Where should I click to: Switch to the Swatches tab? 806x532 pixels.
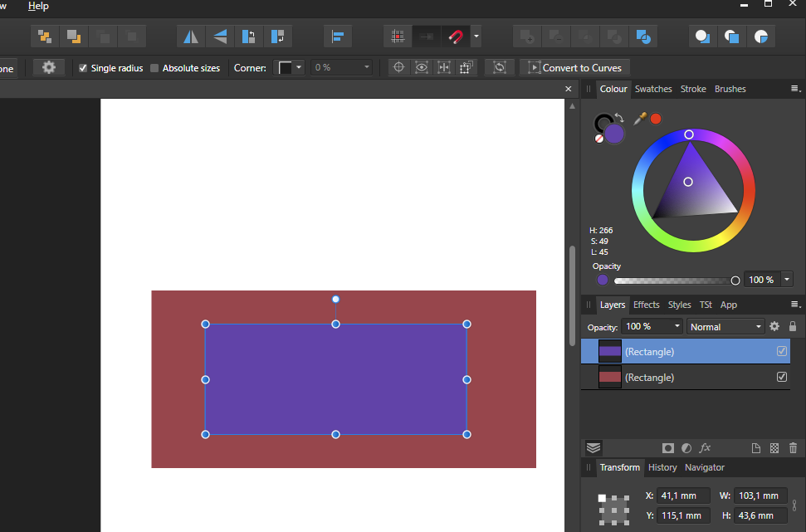pos(653,89)
